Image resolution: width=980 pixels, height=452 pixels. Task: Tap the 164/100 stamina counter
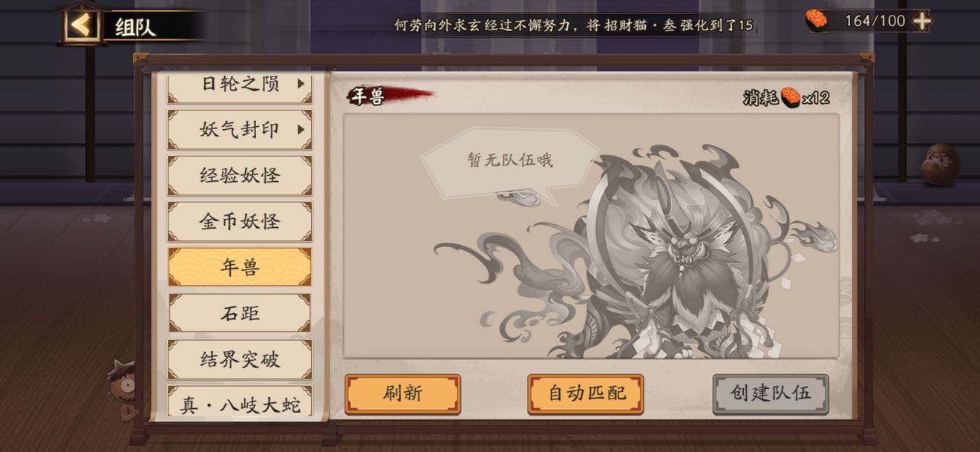point(875,21)
